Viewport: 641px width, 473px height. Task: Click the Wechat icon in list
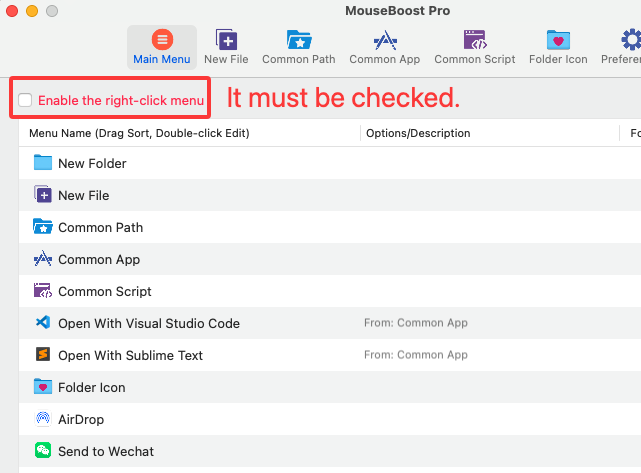pyautogui.click(x=43, y=450)
